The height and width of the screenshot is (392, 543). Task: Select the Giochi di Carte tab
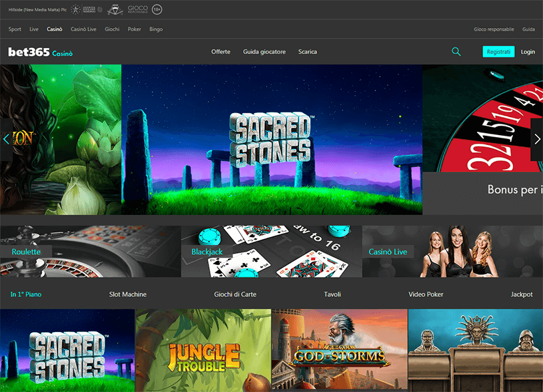tap(235, 294)
